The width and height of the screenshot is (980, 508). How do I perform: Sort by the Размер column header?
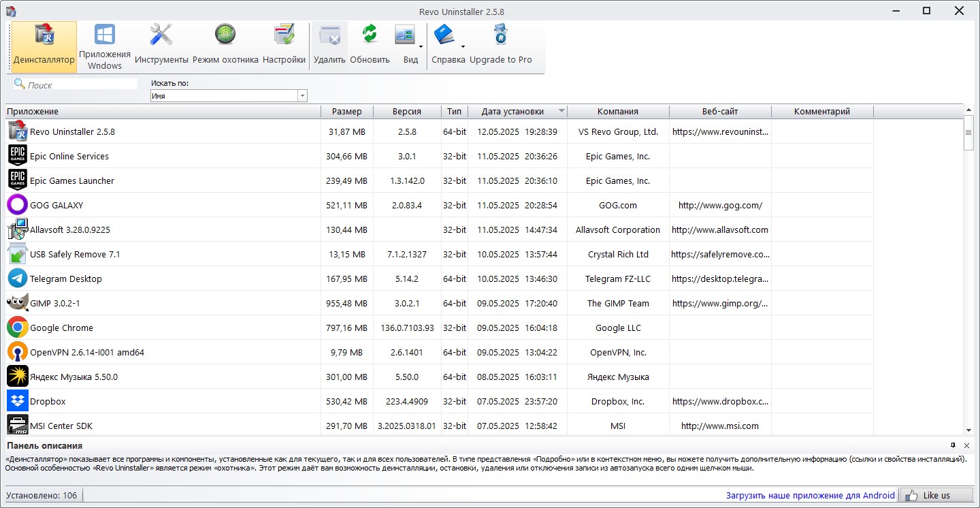pos(347,111)
